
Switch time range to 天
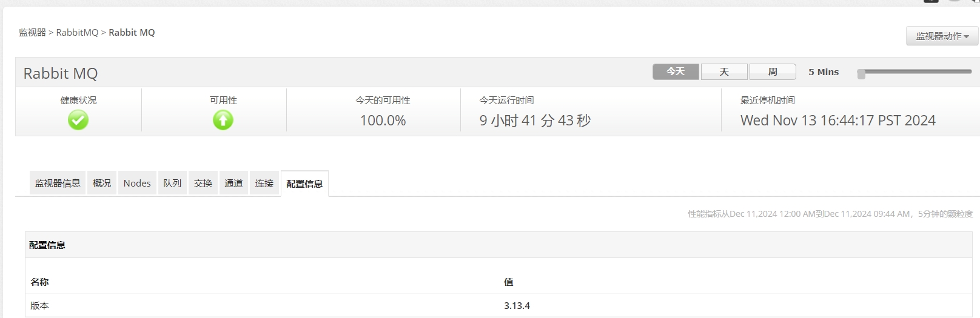coord(724,71)
